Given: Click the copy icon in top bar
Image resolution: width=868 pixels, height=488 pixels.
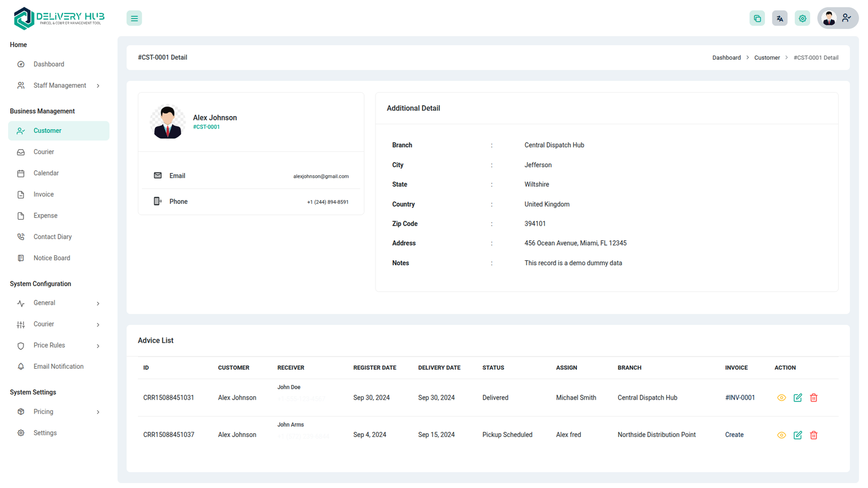Looking at the screenshot, I should tap(757, 18).
